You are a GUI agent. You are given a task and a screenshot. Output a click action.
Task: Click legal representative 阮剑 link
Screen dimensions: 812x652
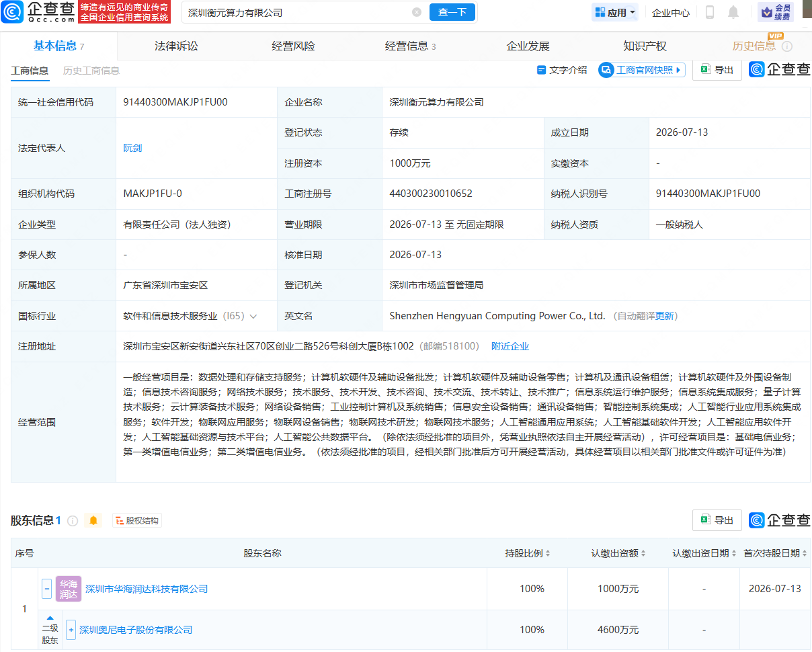pos(132,148)
